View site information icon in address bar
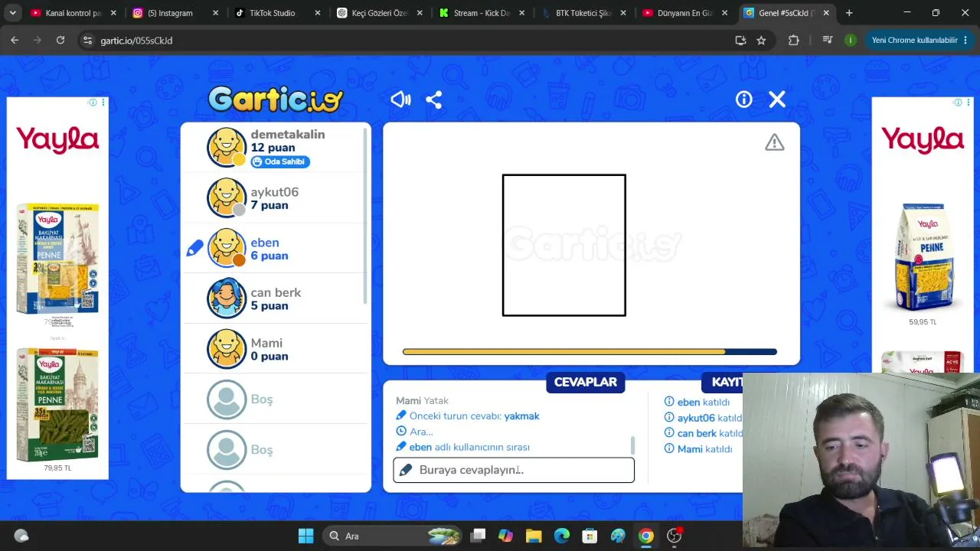980x551 pixels. (x=87, y=41)
